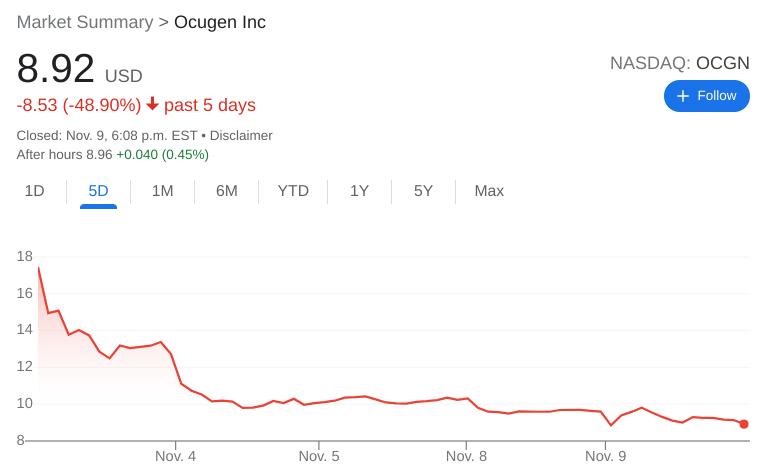Click the Nov. 9 axis label
The height and width of the screenshot is (466, 777).
[605, 456]
